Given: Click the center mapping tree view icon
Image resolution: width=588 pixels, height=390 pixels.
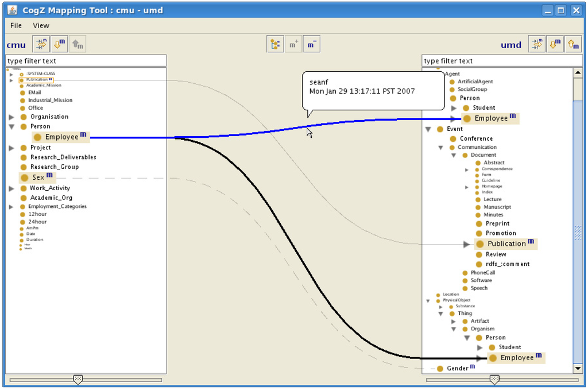Looking at the screenshot, I should tap(276, 44).
